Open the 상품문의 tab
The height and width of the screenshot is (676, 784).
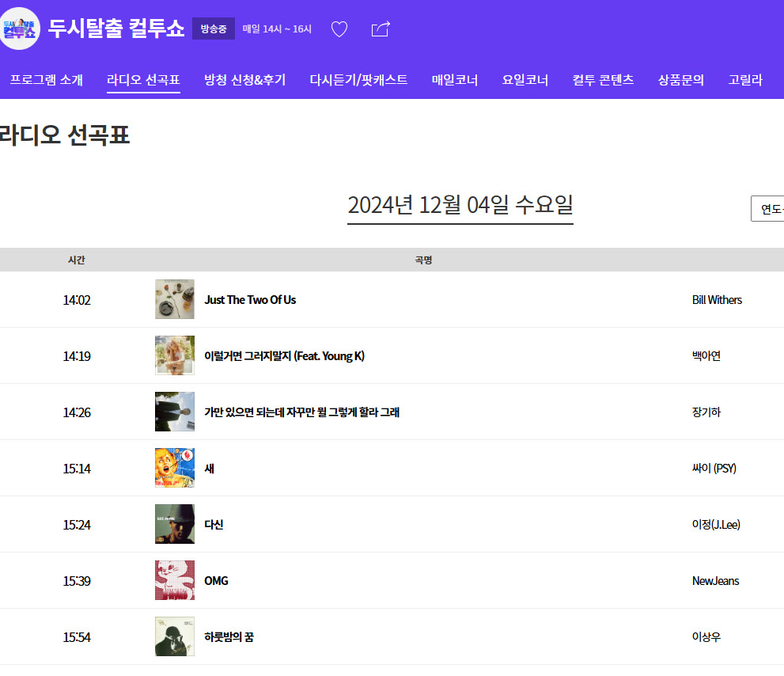point(681,80)
